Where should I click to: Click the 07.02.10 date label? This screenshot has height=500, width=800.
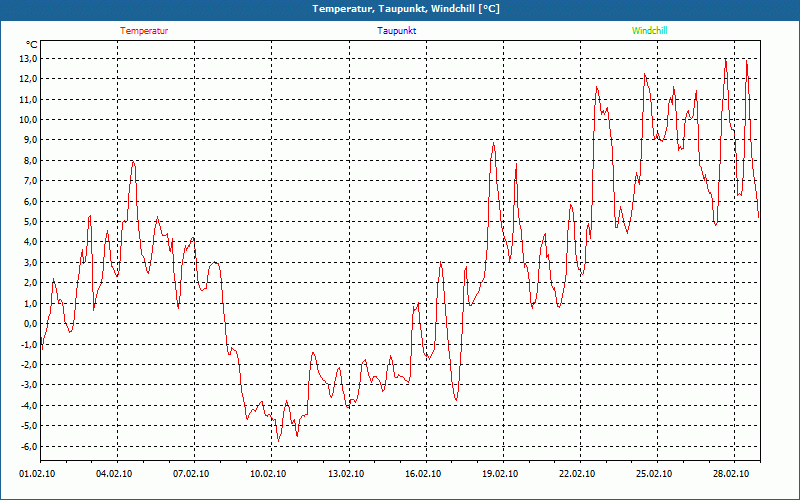click(191, 474)
